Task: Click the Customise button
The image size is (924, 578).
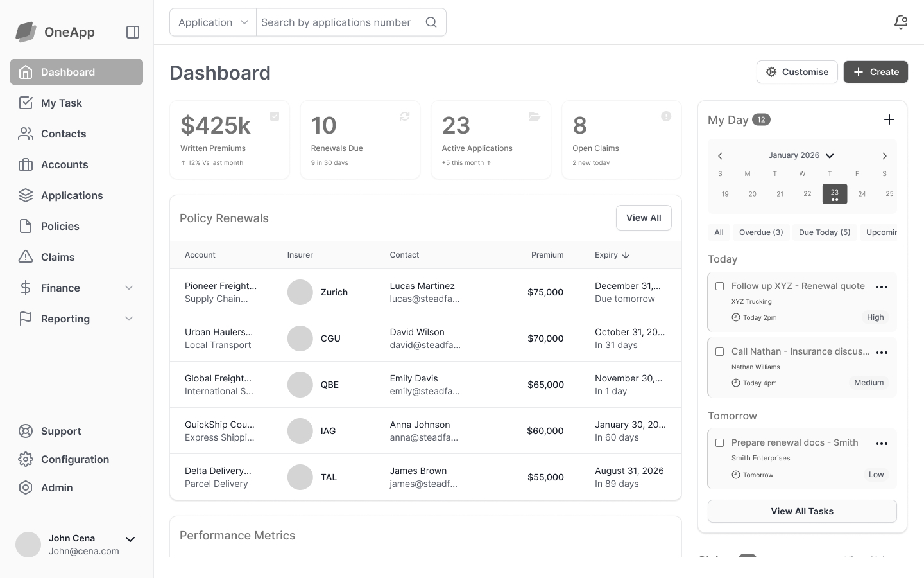Action: [x=797, y=72]
